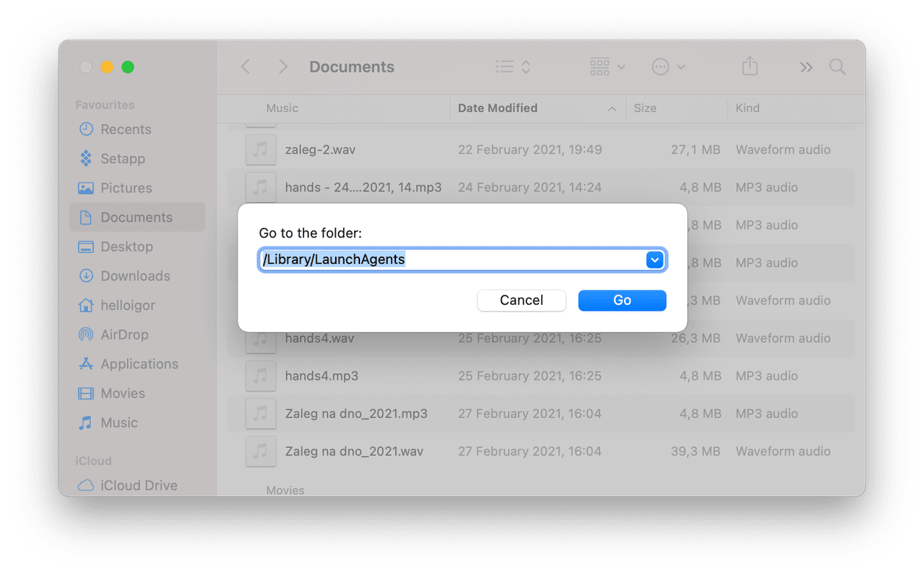Go forward with the Finder forward arrow
The height and width of the screenshot is (574, 924).
[283, 67]
